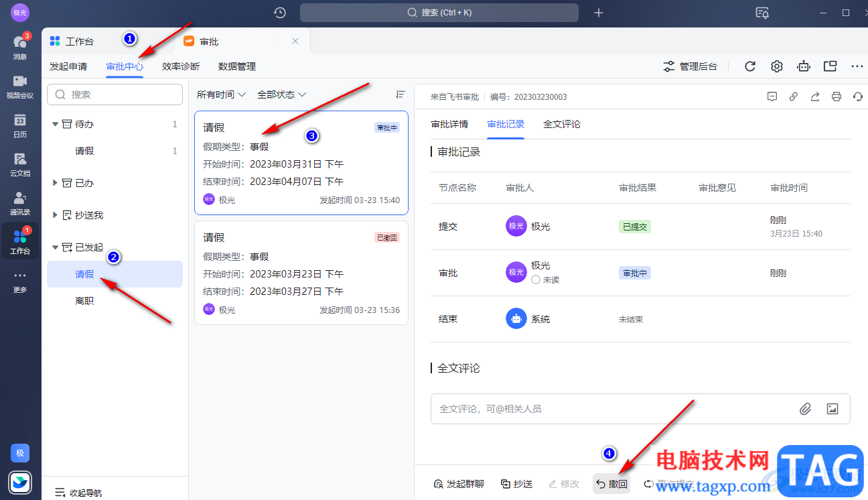
Task: Select the 审批记录 tab
Action: click(x=506, y=124)
